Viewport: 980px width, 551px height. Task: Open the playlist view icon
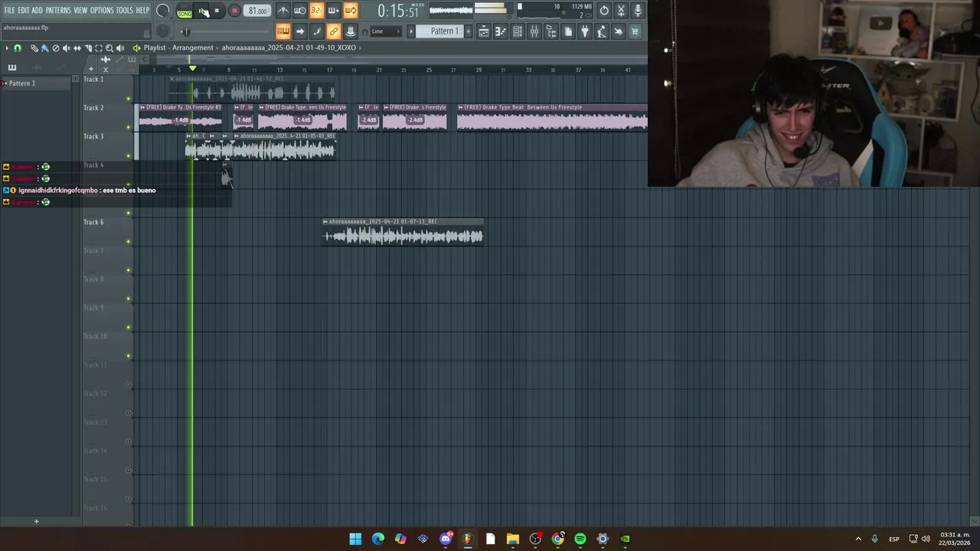click(484, 31)
